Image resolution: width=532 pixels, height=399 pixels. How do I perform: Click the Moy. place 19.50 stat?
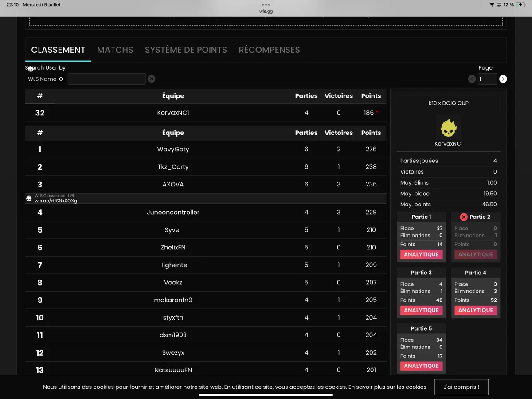[x=448, y=194]
